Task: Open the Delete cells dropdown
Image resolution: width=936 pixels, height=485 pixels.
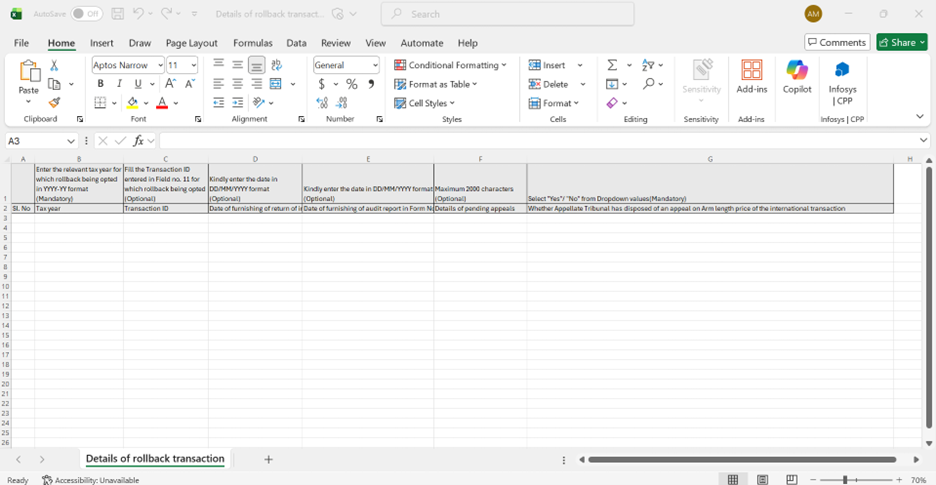Action: [x=583, y=84]
